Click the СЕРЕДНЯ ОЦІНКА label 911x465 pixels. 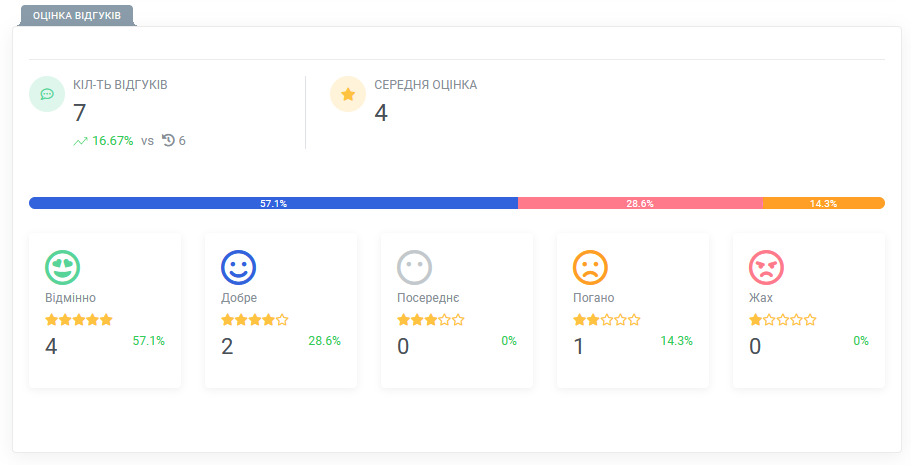click(426, 85)
